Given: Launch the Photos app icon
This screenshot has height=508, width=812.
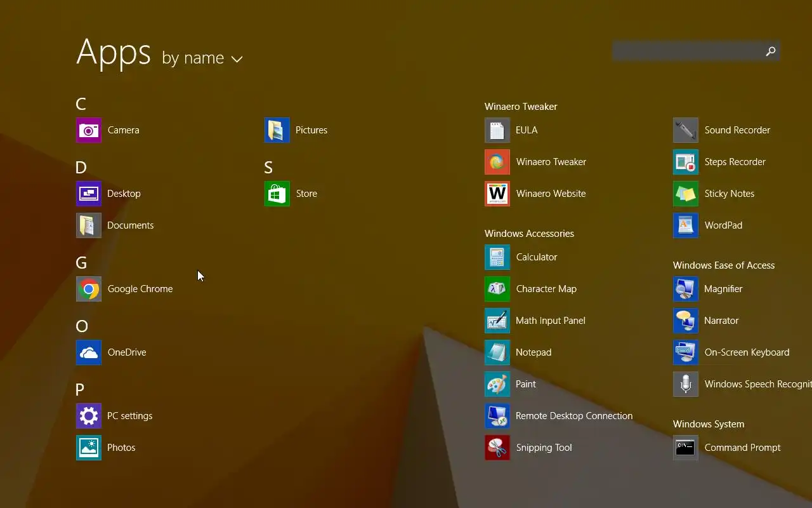Looking at the screenshot, I should coord(89,448).
